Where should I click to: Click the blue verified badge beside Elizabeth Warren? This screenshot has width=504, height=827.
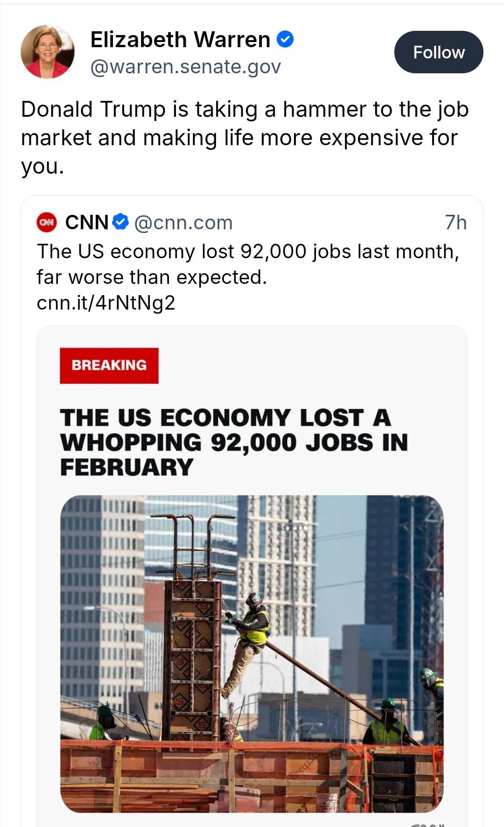click(285, 39)
